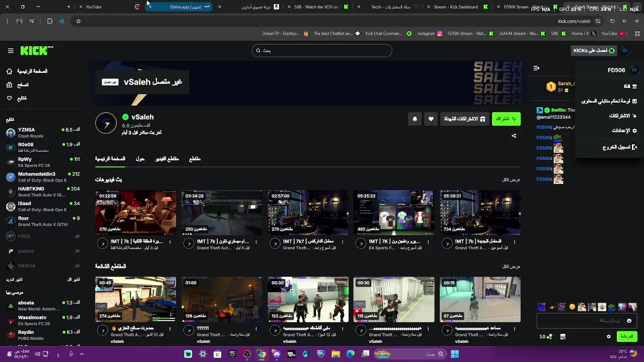Open HAIBTKING channel in sidebar
This screenshot has height=362, width=644.
click(43, 192)
